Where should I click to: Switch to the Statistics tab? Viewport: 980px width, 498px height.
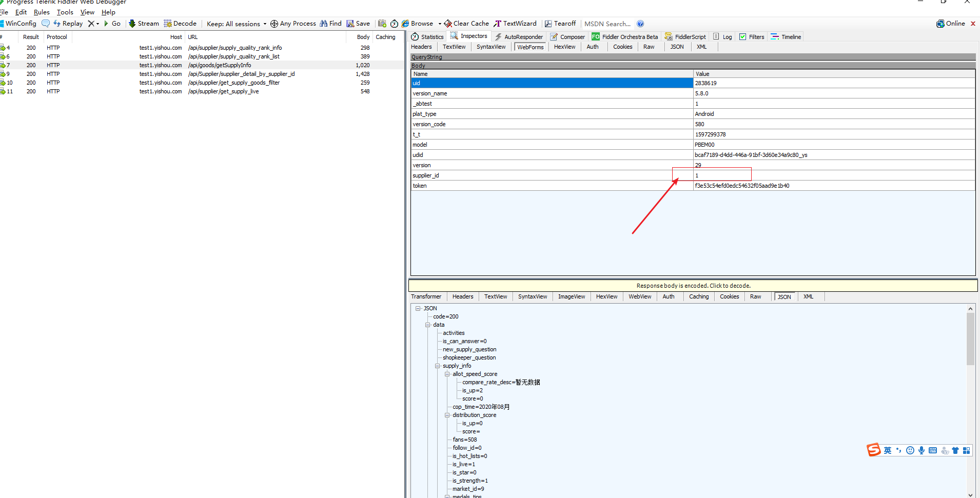(427, 37)
